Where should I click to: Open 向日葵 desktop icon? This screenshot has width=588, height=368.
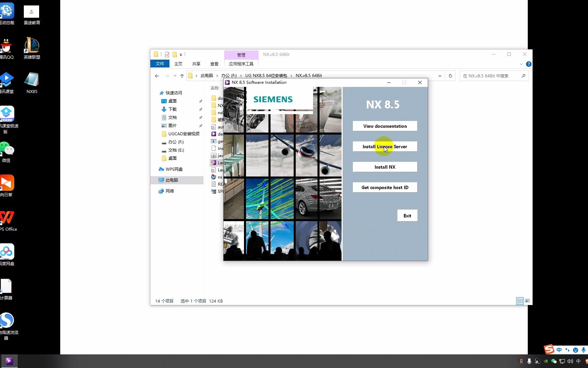pos(6,186)
